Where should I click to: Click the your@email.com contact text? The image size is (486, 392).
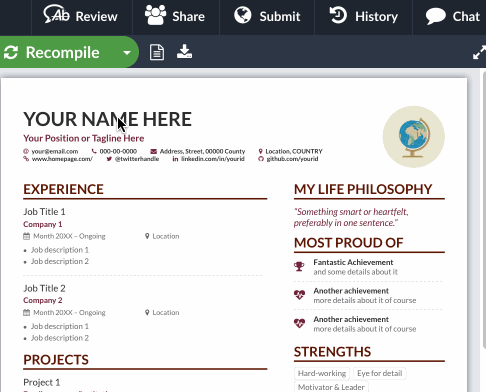coord(55,151)
